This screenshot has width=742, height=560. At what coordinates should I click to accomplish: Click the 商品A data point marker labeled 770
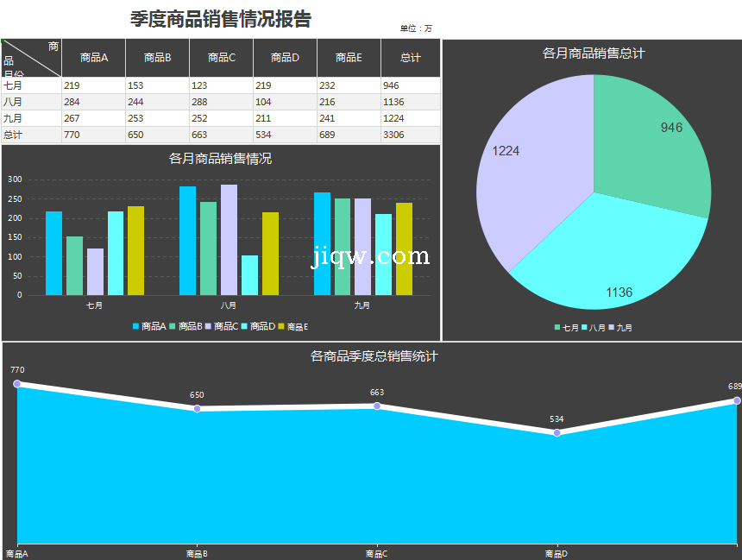(x=17, y=383)
